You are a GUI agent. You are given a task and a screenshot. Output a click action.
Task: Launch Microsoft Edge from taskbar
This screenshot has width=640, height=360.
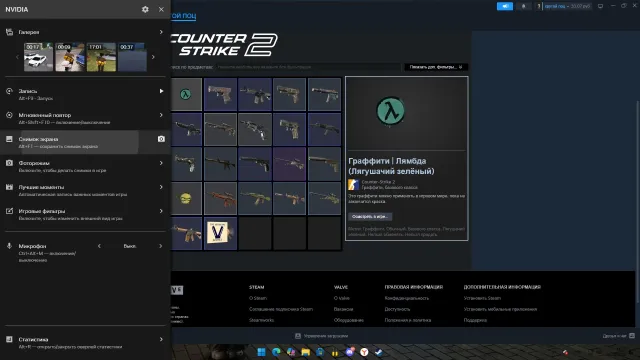pyautogui.click(x=276, y=352)
